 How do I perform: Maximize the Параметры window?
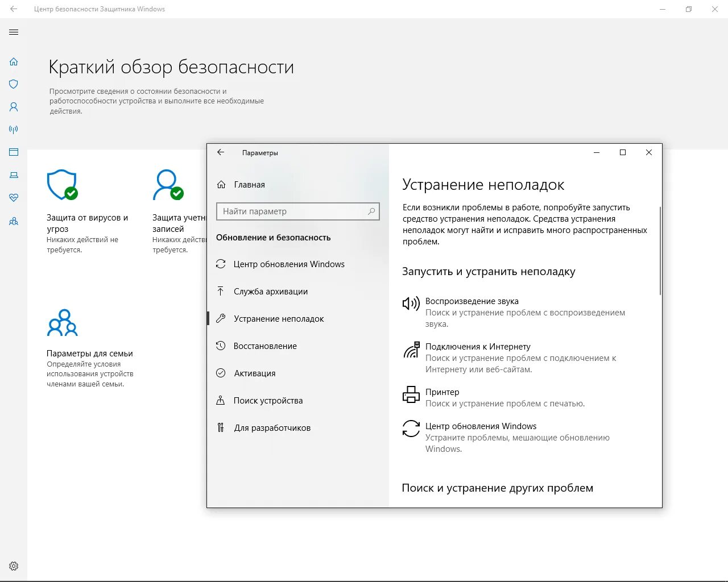(x=623, y=152)
